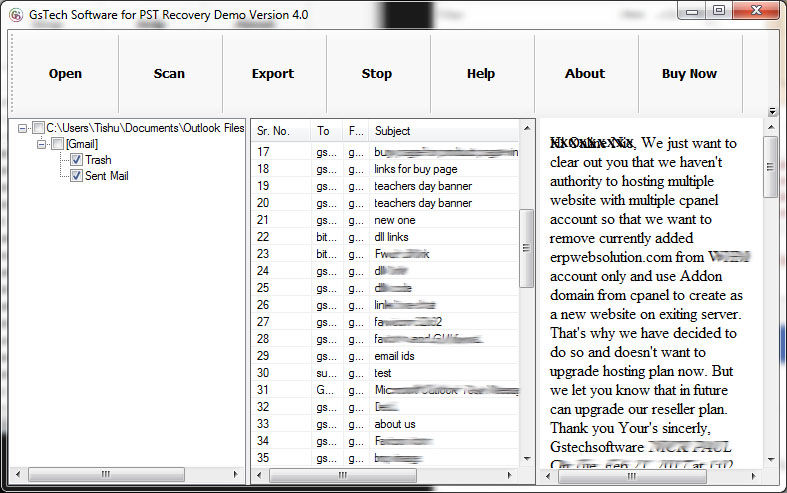Click the preview pane scroll up arrow

[771, 128]
